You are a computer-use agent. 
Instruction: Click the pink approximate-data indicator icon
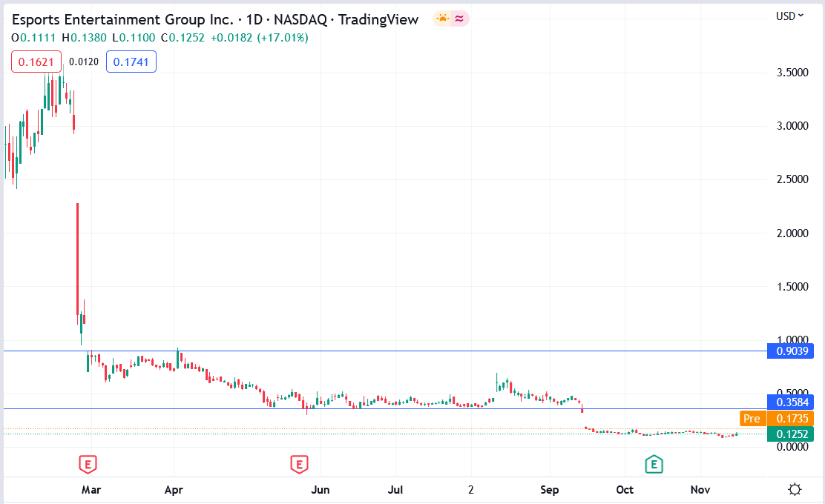[459, 19]
